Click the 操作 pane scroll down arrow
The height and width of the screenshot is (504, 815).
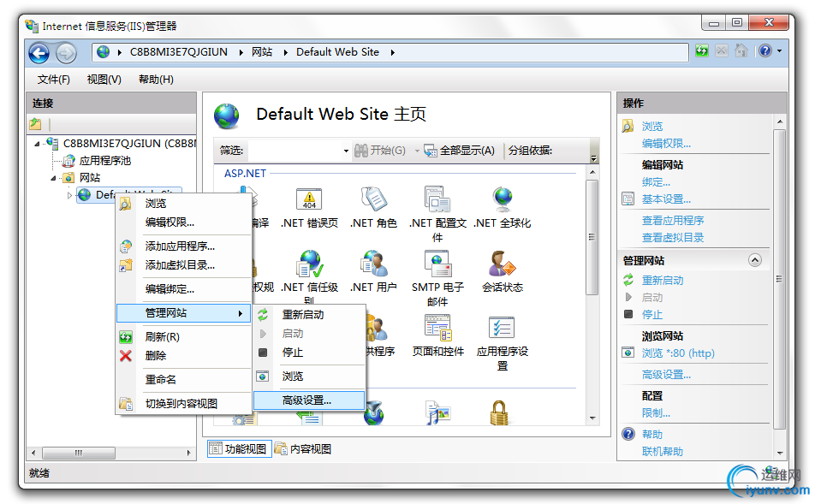(x=780, y=453)
